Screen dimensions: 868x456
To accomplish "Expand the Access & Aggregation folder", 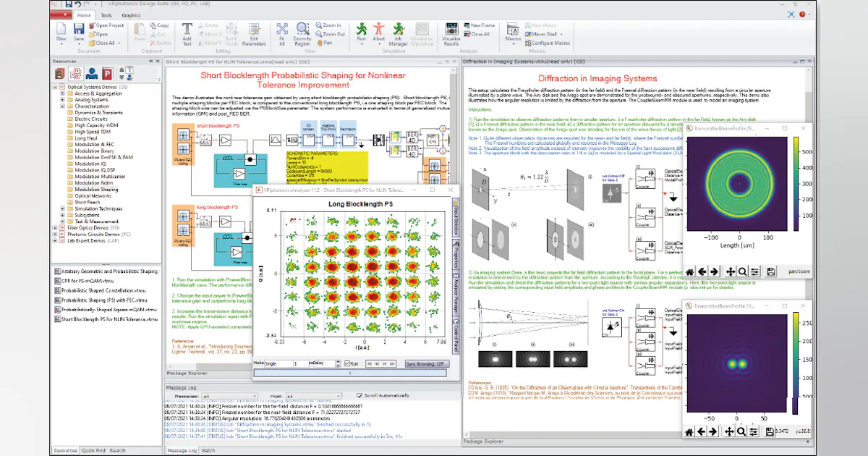I will pos(62,93).
